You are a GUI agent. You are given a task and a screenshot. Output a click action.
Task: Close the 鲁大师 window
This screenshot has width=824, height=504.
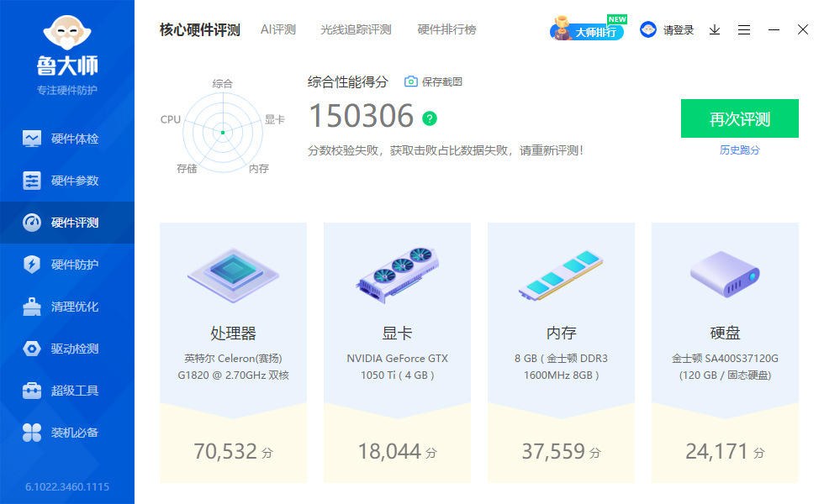click(x=803, y=29)
